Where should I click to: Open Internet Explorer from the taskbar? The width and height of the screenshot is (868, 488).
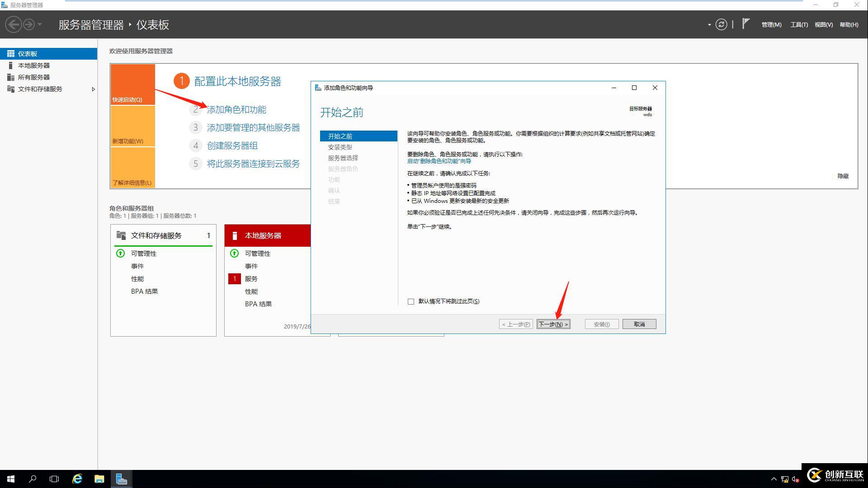pos(77,479)
